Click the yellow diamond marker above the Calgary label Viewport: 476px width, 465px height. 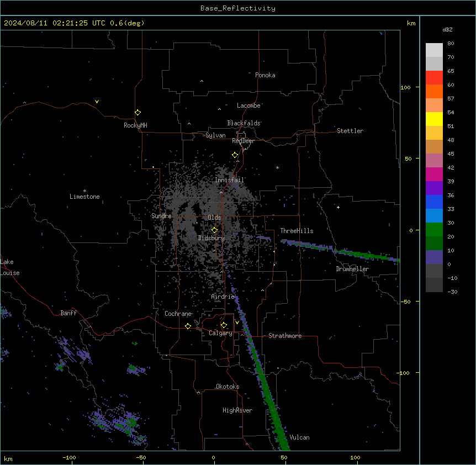pyautogui.click(x=224, y=325)
